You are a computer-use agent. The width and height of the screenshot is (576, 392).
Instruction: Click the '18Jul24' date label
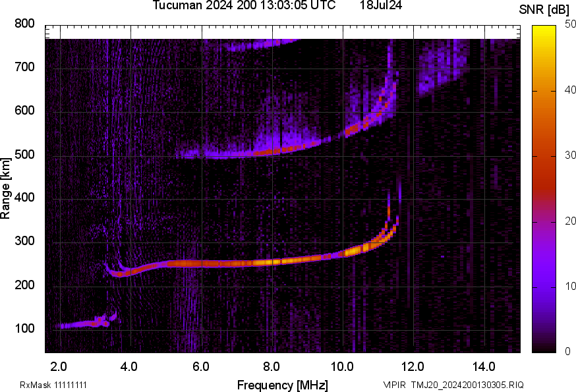click(381, 6)
